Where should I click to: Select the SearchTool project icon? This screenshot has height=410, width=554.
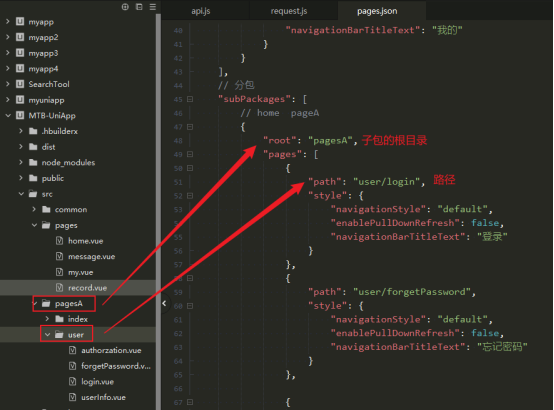point(20,84)
